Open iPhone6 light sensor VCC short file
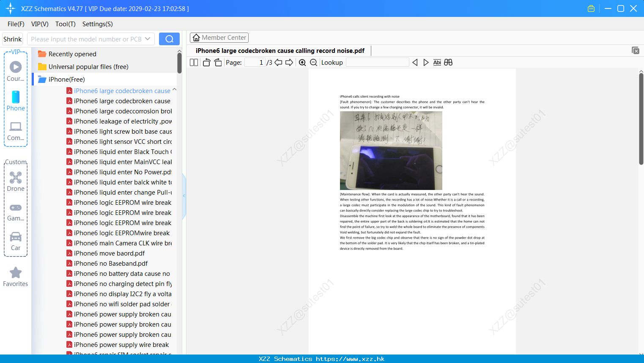Image resolution: width=644 pixels, height=363 pixels. [x=119, y=142]
